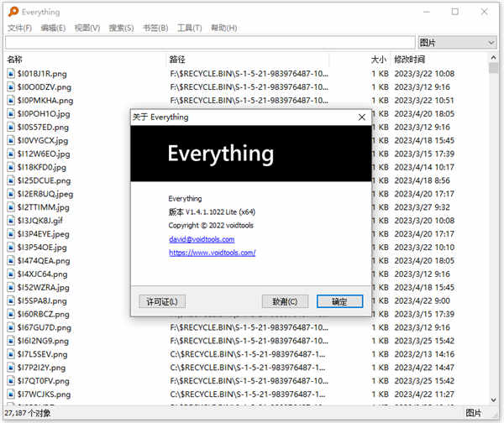The height and width of the screenshot is (423, 504).
Task: Click scrollbar up arrow of results list
Action: 493,58
